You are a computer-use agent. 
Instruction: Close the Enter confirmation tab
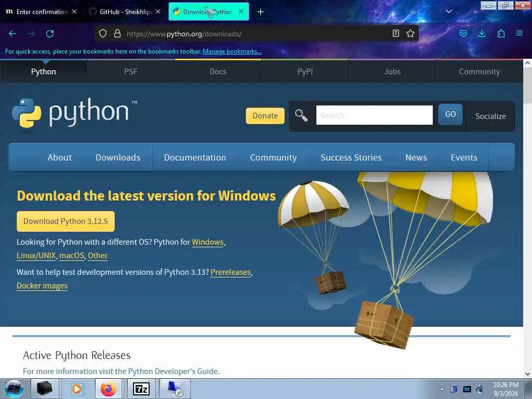[x=74, y=11]
